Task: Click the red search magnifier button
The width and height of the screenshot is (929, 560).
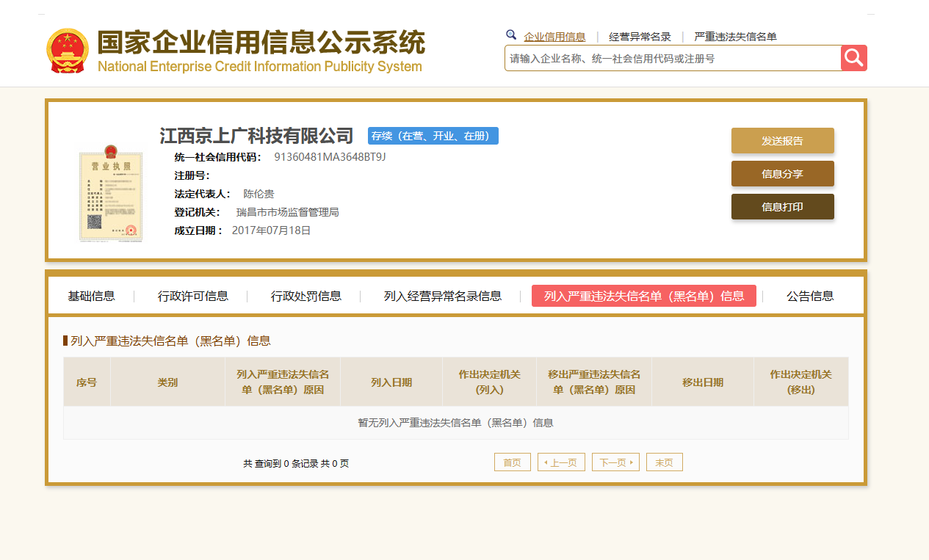Action: [854, 58]
